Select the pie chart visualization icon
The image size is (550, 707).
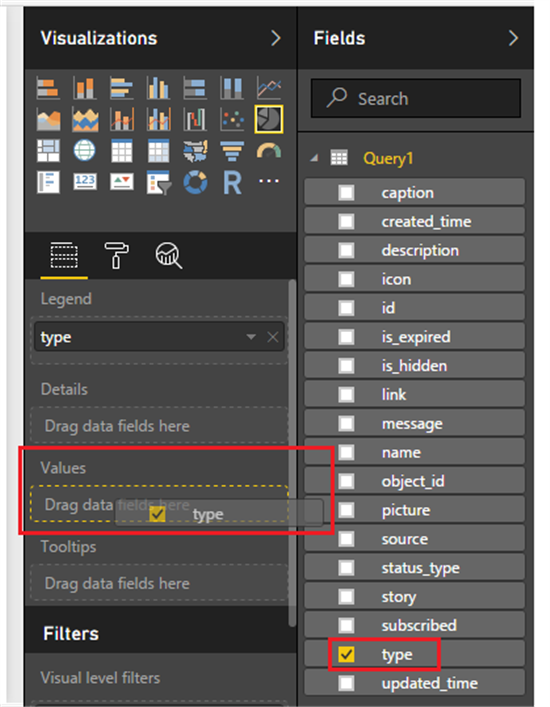269,119
